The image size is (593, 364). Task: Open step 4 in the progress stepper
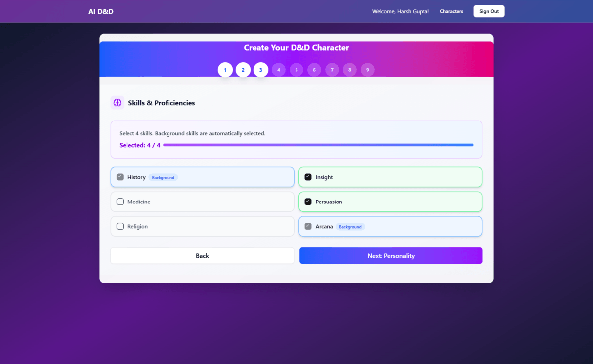[279, 70]
